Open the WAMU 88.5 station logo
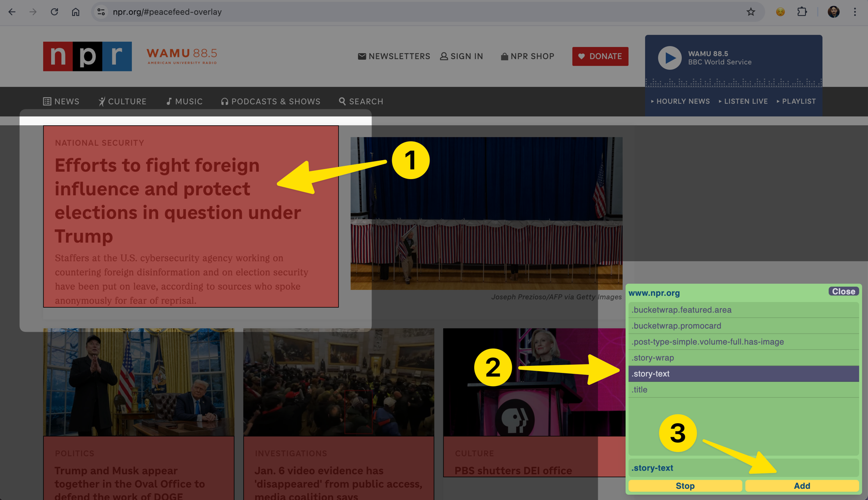The width and height of the screenshot is (868, 500). point(182,56)
